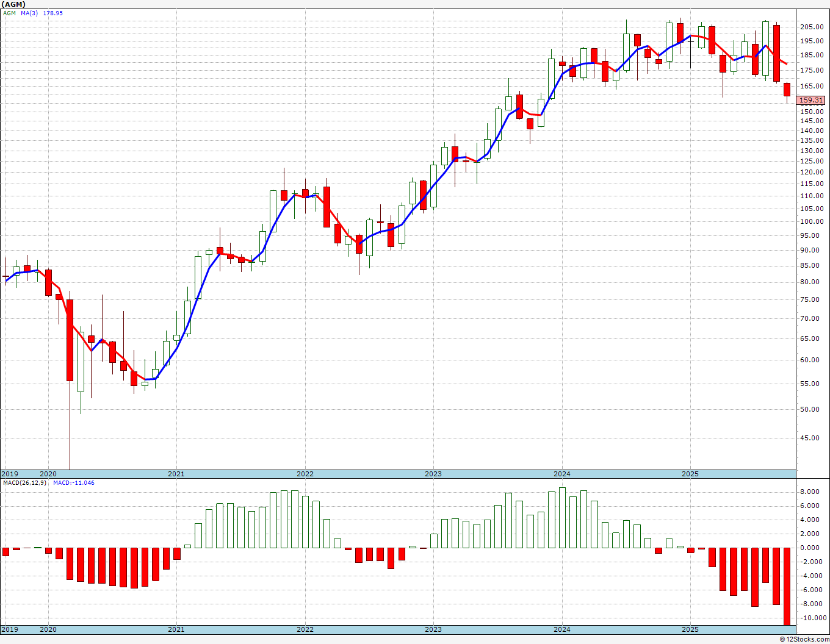Click 2021 on the price chart time axis
This screenshot has height=644, width=830.
coord(176,474)
